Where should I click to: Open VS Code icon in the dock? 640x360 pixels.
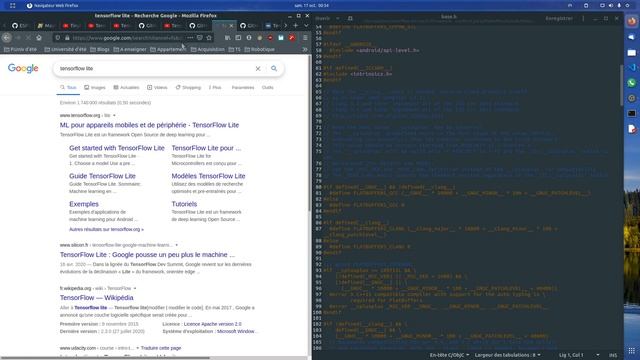point(632,67)
